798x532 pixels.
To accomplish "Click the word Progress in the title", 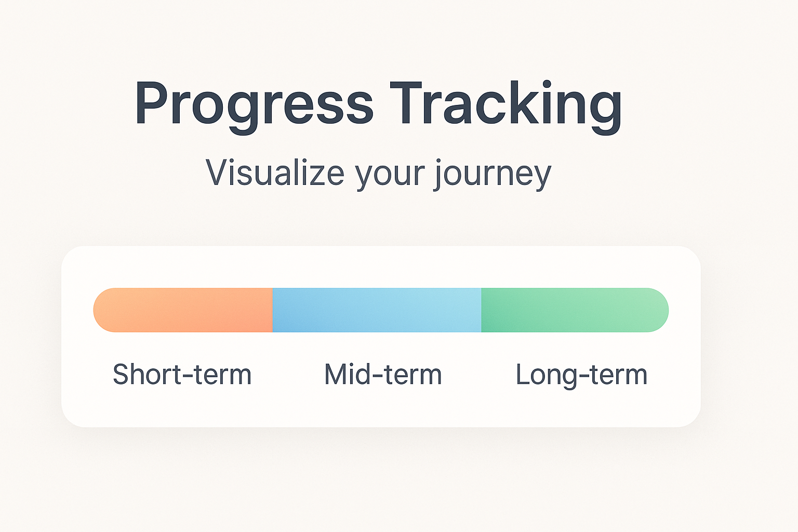I will [254, 104].
